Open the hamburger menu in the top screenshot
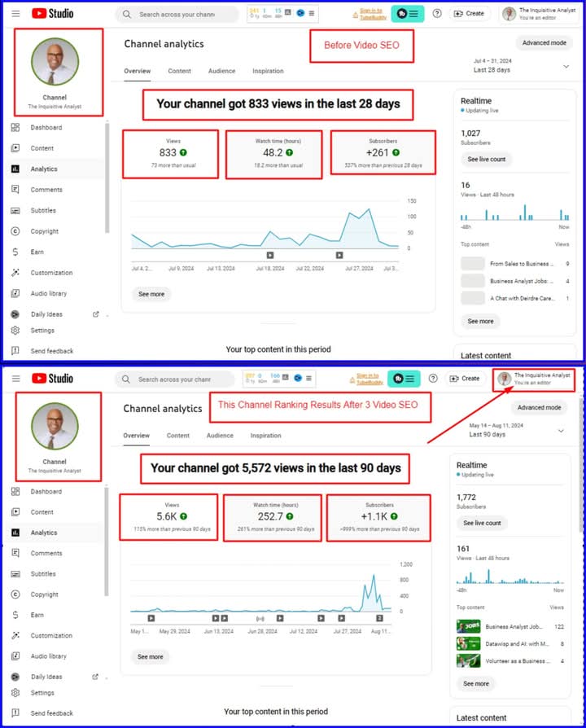Screen dimensions: 586x728 15,14
